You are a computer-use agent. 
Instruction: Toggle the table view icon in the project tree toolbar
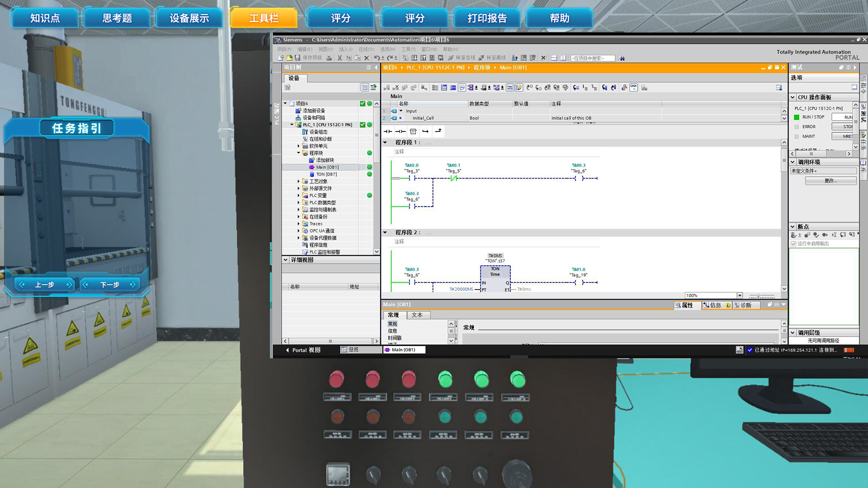click(364, 87)
